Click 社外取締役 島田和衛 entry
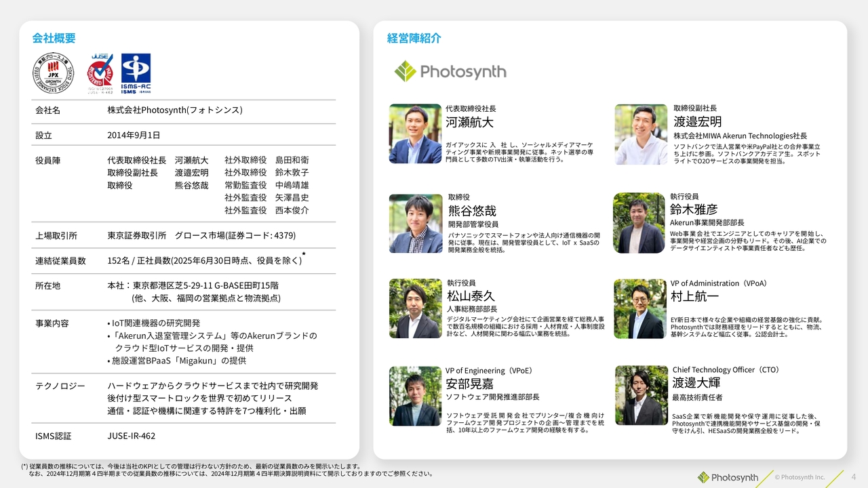The height and width of the screenshot is (488, 868). 267,161
